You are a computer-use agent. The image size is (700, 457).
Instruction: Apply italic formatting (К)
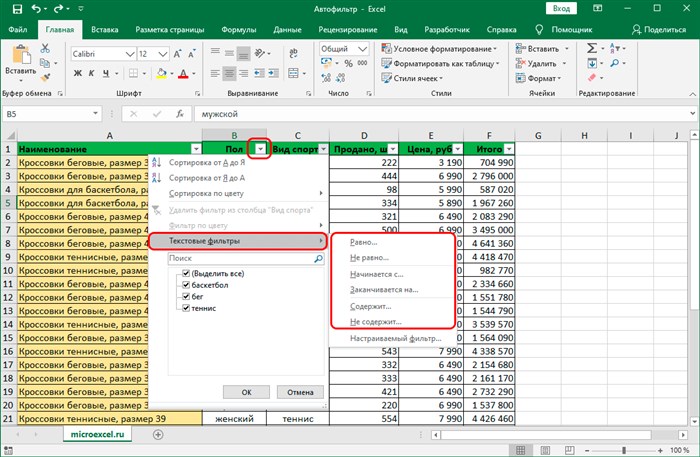coord(91,73)
